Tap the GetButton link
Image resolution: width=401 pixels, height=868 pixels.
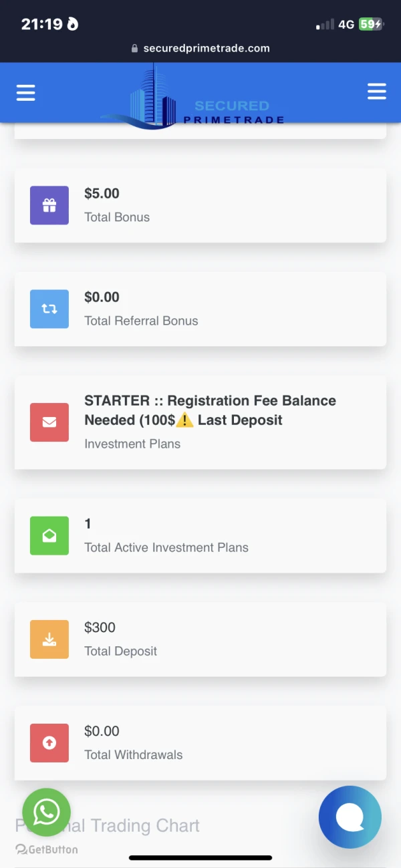tap(47, 850)
